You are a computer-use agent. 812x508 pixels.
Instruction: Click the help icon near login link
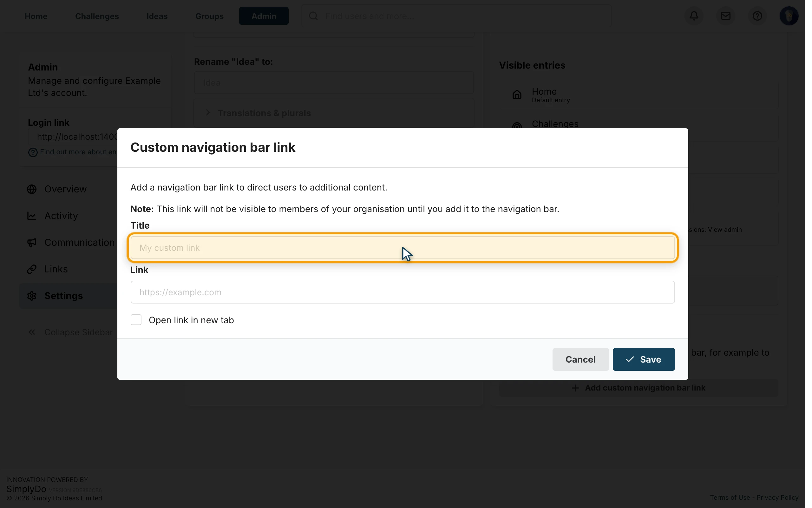tap(33, 152)
